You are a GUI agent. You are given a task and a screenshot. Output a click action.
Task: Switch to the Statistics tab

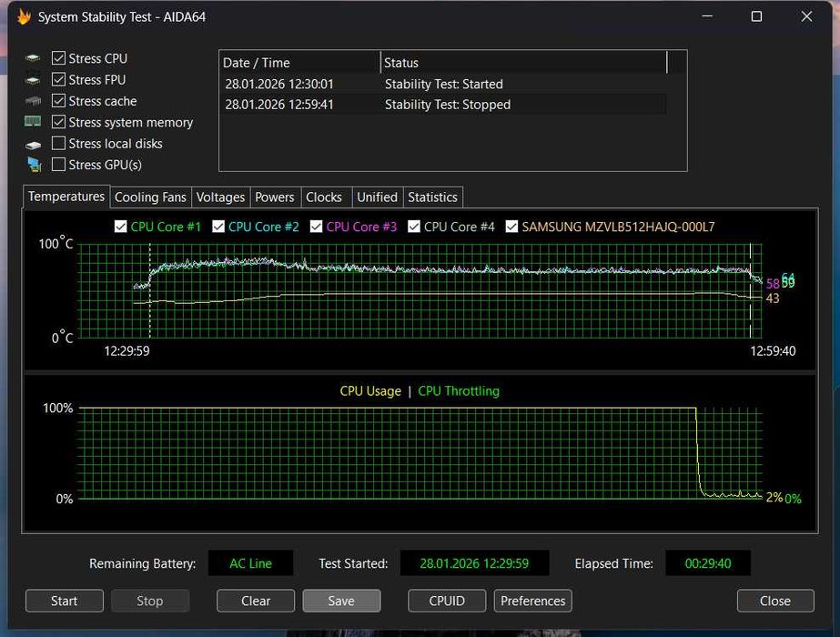433,197
